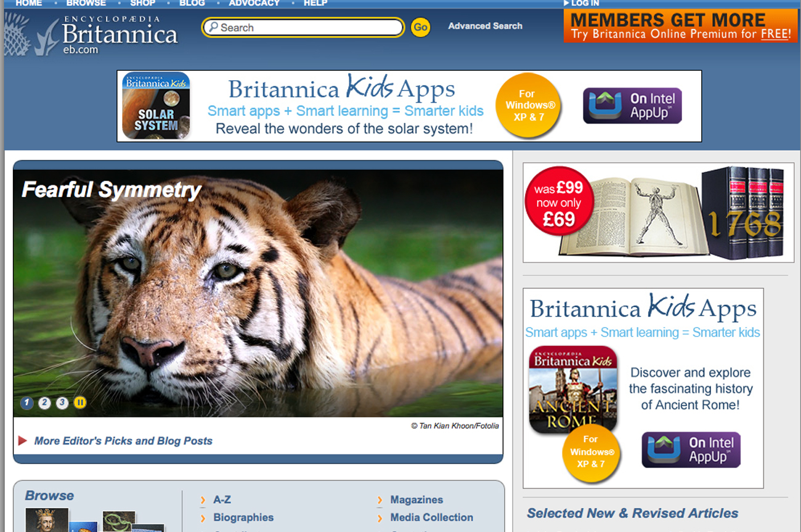
Task: Click the orange chevron beside A-Z
Action: click(x=203, y=500)
